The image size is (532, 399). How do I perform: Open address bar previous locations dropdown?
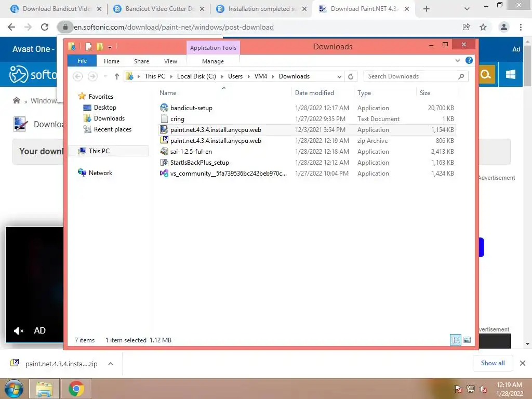pos(339,77)
